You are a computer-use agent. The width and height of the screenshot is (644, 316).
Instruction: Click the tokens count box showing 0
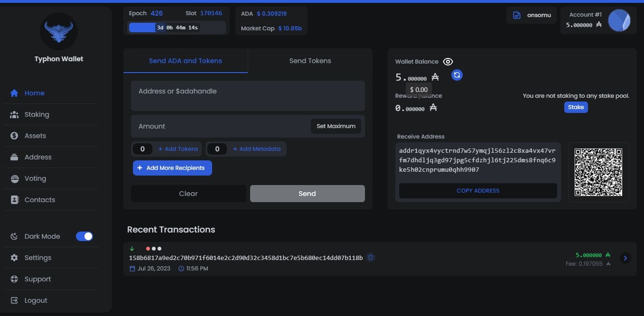click(142, 149)
